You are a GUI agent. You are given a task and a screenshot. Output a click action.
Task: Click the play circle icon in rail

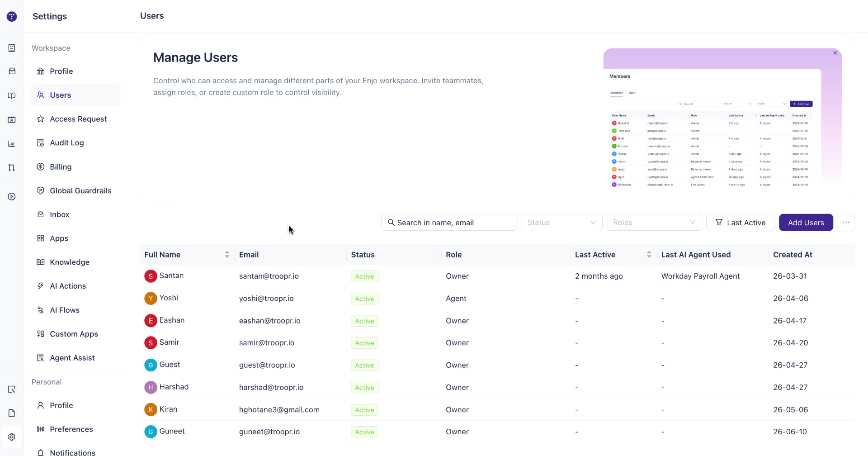pos(12,197)
